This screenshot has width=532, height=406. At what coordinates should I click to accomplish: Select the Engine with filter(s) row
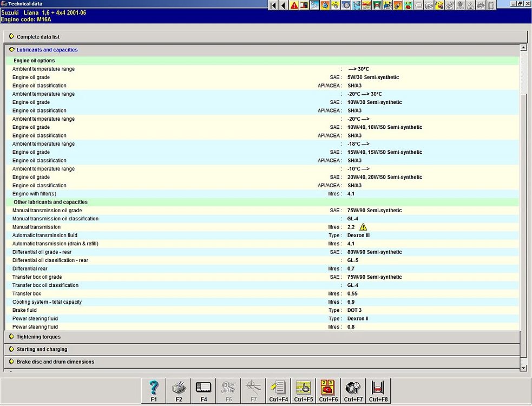point(262,194)
